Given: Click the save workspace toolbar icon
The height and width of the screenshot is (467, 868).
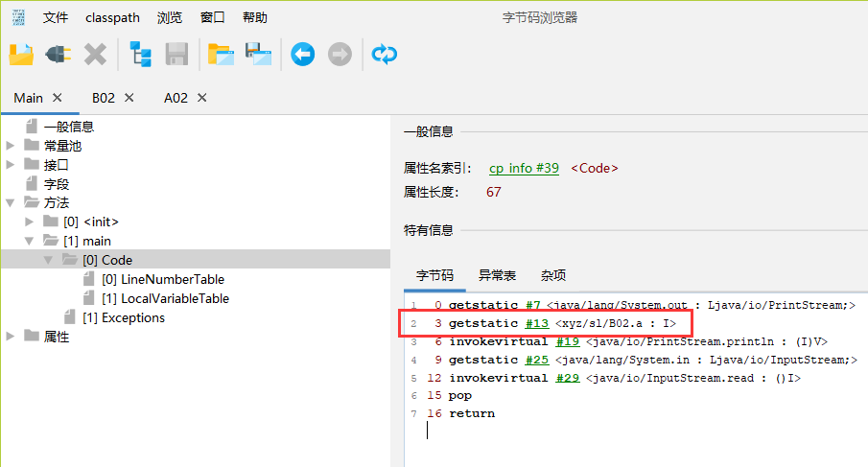Looking at the screenshot, I should pyautogui.click(x=259, y=55).
